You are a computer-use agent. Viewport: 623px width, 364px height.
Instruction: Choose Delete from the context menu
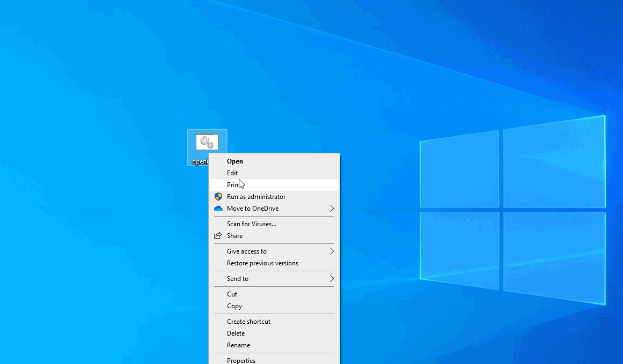coord(274,333)
